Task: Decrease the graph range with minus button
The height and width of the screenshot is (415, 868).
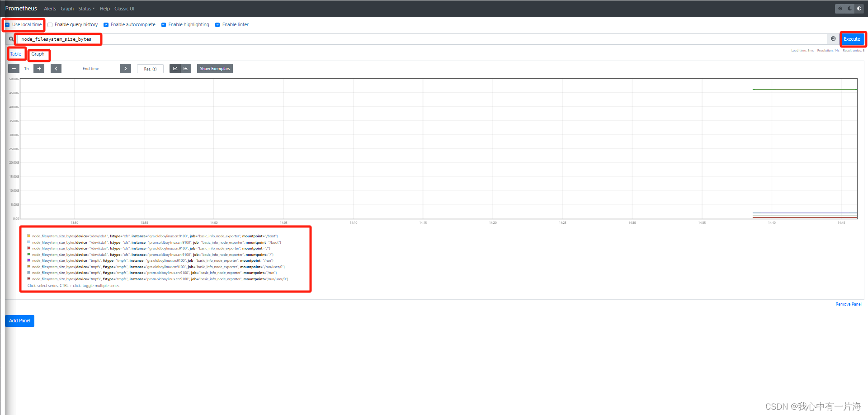Action: [x=14, y=69]
